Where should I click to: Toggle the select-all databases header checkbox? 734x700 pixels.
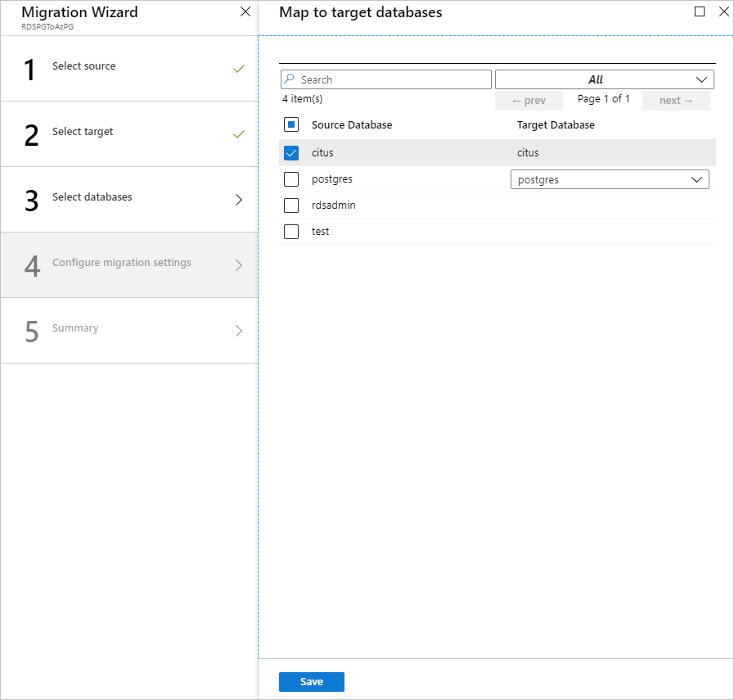(291, 125)
